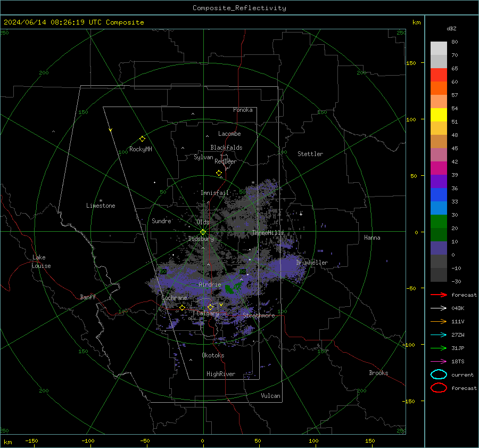
Task: Click the Olds town label
Action: point(203,222)
